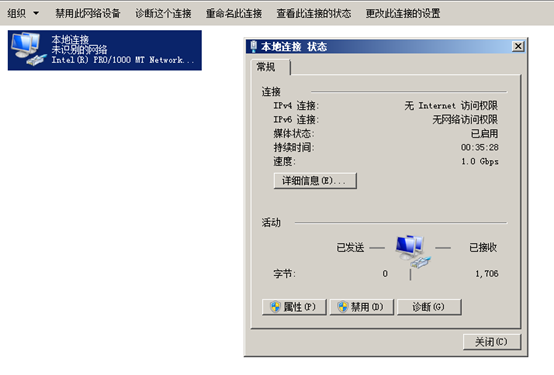
Task: Open the 组织 dropdown menu
Action: coord(23,13)
